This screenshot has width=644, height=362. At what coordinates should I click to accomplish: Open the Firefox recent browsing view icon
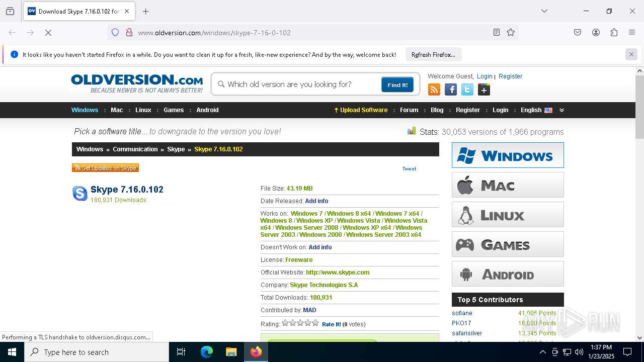10,11
